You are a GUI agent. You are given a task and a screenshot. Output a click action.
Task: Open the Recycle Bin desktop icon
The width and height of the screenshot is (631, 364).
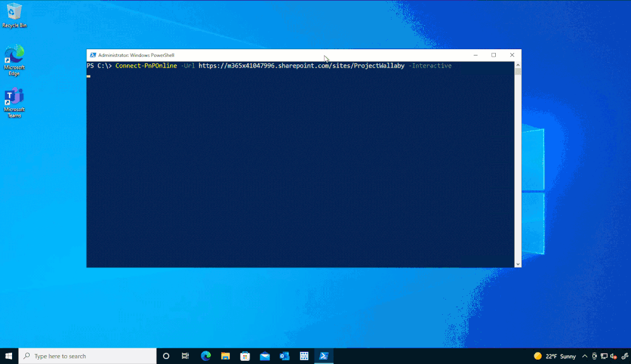pos(14,15)
